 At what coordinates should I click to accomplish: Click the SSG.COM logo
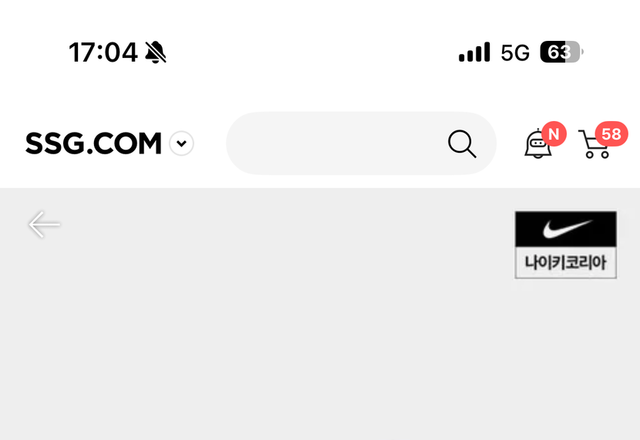click(93, 143)
